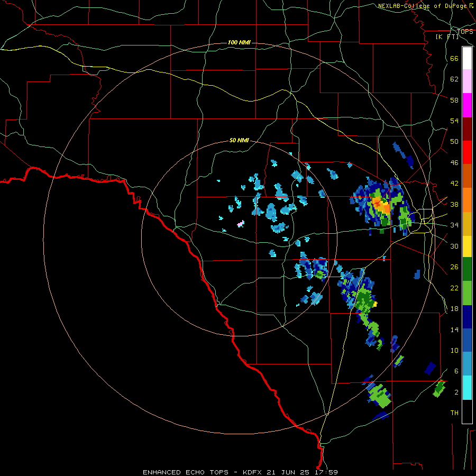476x476 pixels.
Task: Click the "22" legend value
Action: tap(454, 288)
